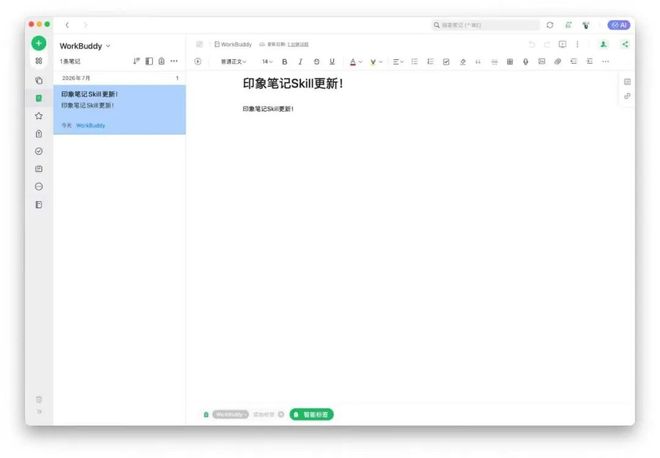Viewport: 660px width, 458px height.
Task: Toggle bold formatting
Action: click(x=285, y=61)
